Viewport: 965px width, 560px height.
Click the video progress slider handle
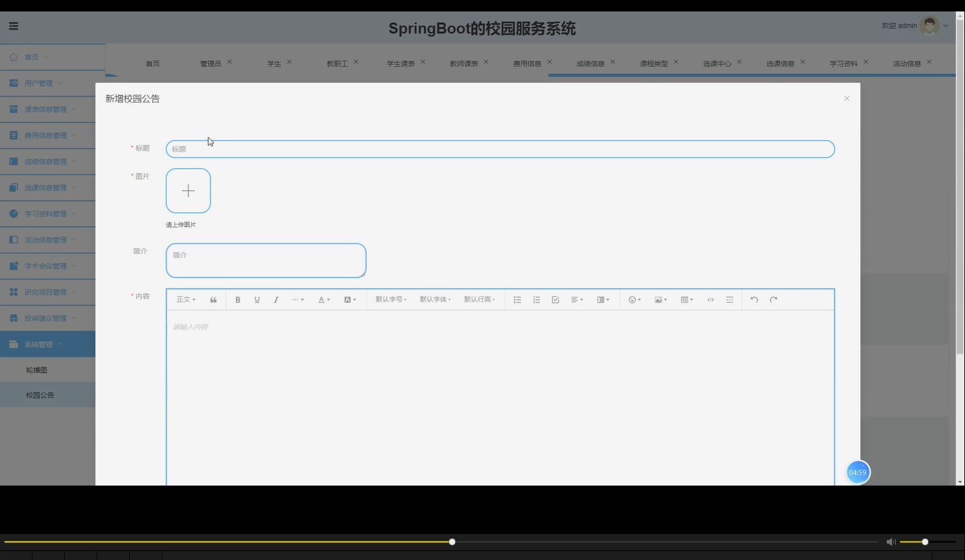click(x=452, y=542)
